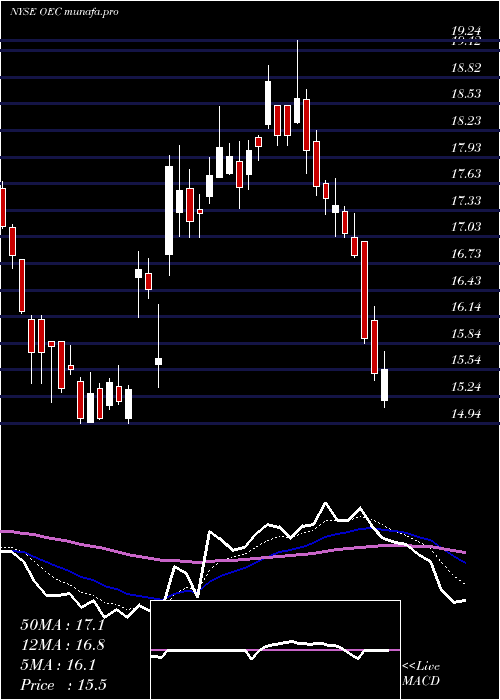Click the last white candle near 15.24
The width and height of the screenshot is (500, 700).
point(384,380)
